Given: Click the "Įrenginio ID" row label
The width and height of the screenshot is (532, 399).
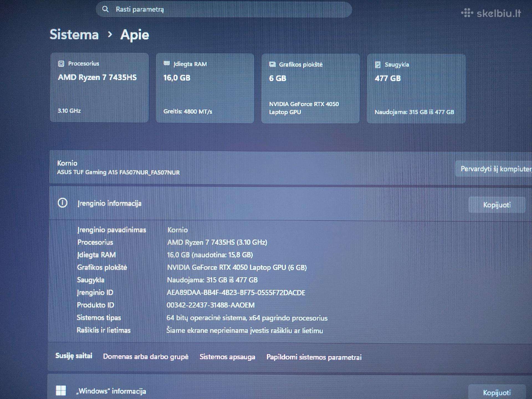Looking at the screenshot, I should point(95,292).
